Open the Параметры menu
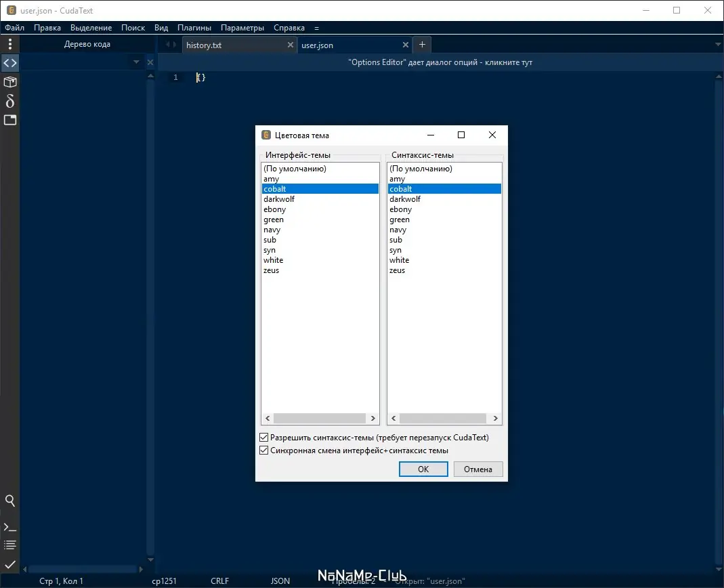The image size is (724, 588). [x=242, y=28]
